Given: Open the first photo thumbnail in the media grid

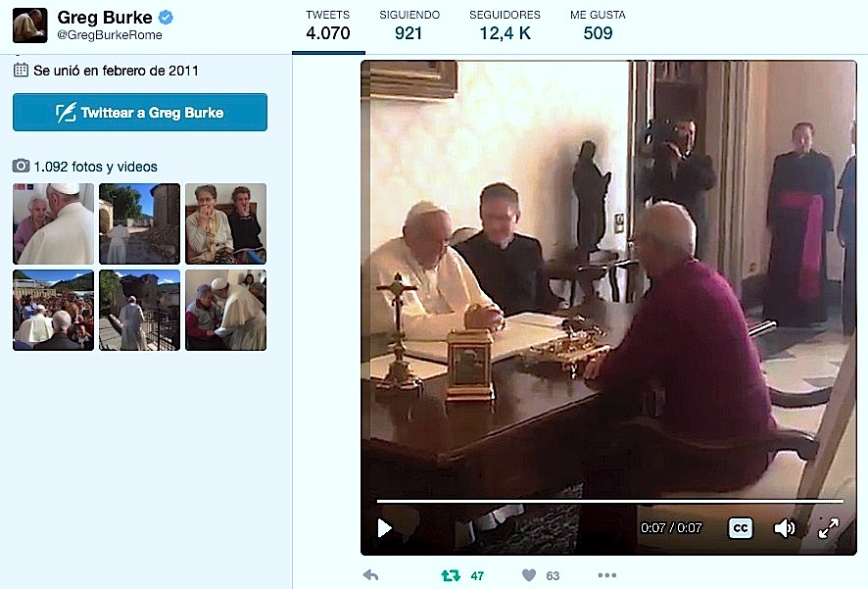Looking at the screenshot, I should pyautogui.click(x=53, y=223).
